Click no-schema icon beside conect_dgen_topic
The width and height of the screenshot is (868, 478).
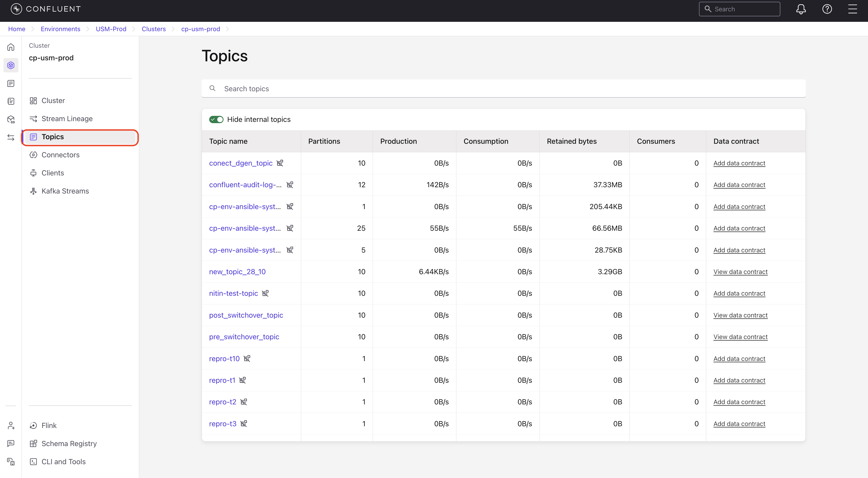(280, 163)
